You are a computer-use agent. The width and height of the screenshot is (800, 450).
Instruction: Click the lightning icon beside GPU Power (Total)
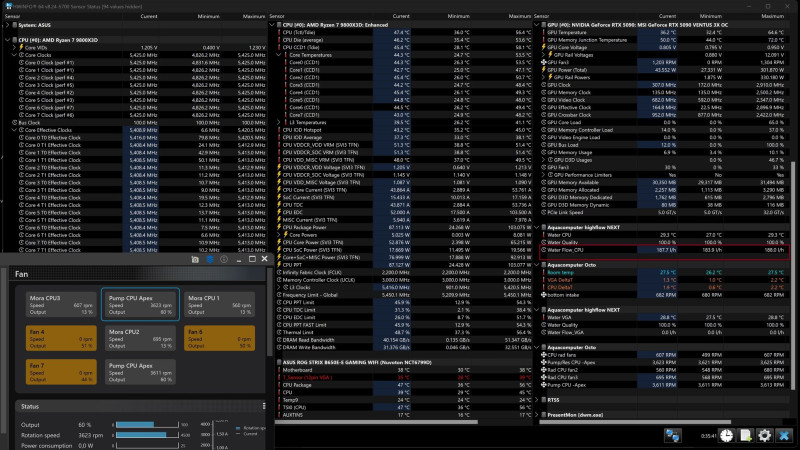pos(544,70)
